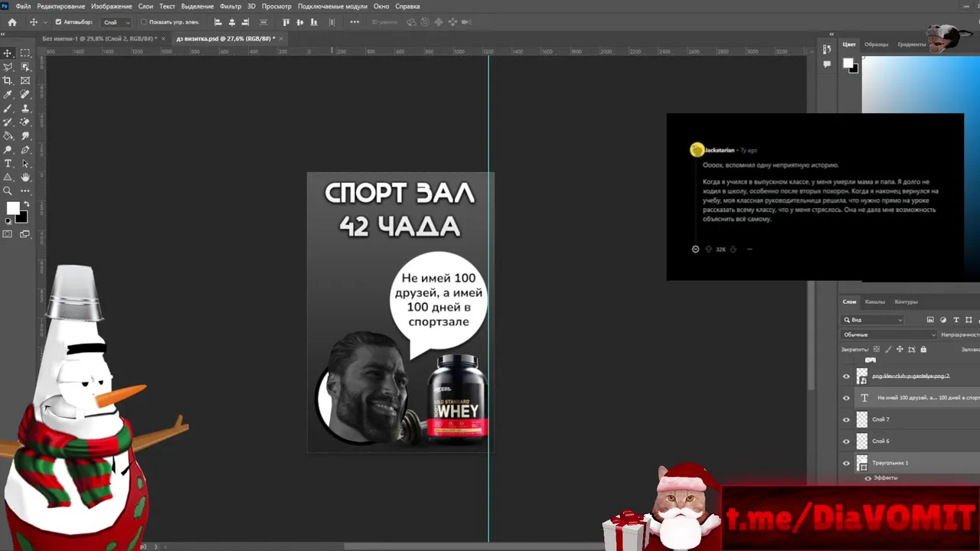Select the Brush tool

tap(8, 108)
